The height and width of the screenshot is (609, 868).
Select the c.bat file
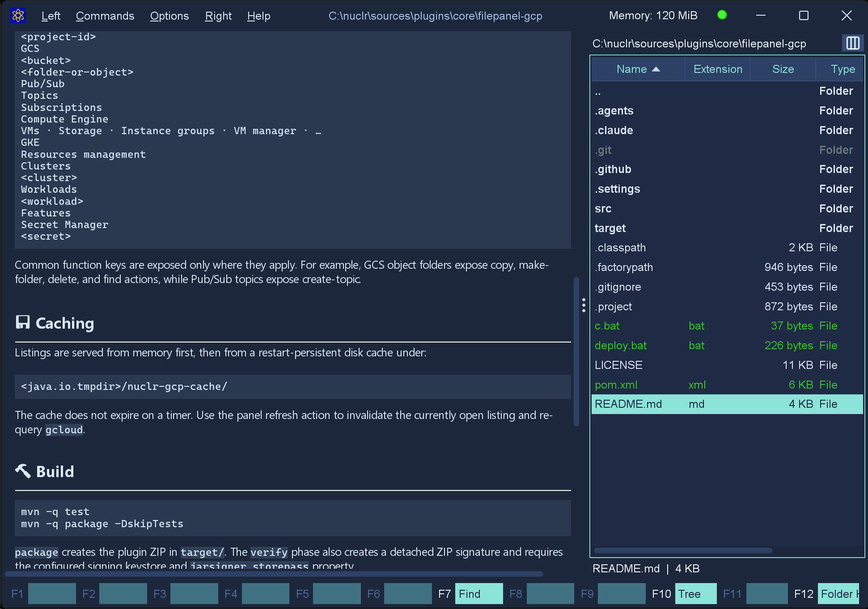pos(727,326)
